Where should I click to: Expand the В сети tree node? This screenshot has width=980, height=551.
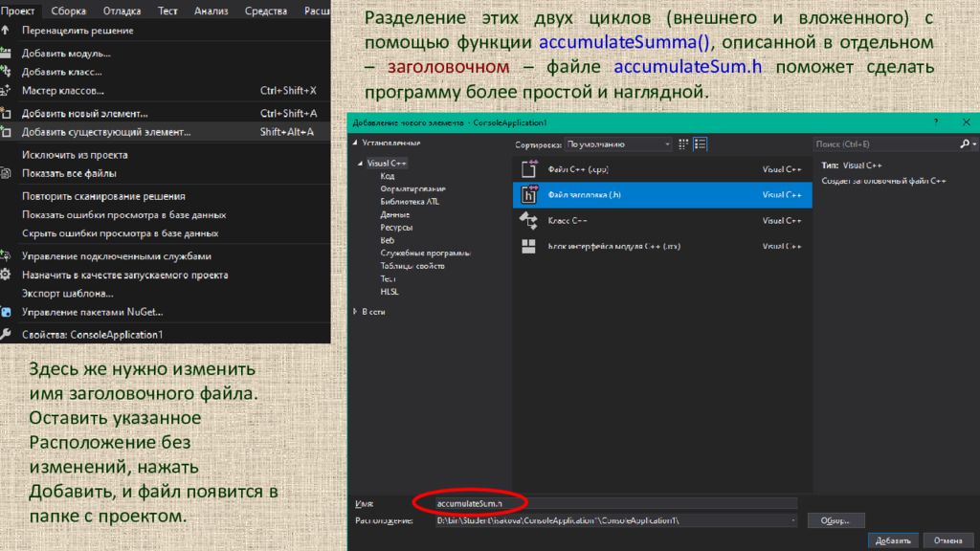coord(355,311)
